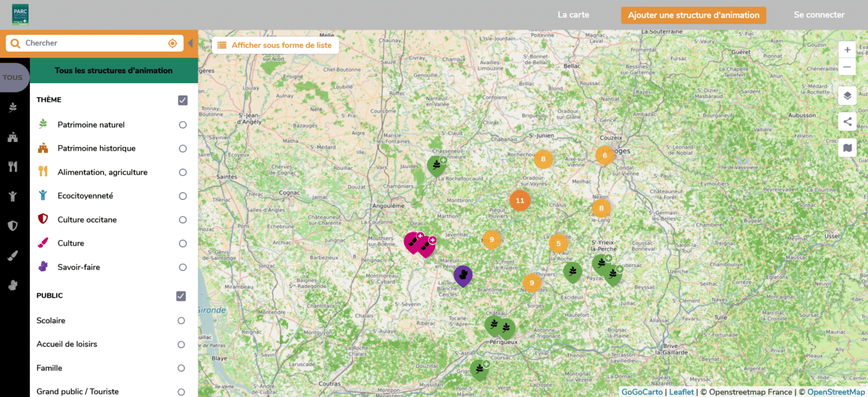Click the share map icon
The image size is (868, 397).
[848, 122]
